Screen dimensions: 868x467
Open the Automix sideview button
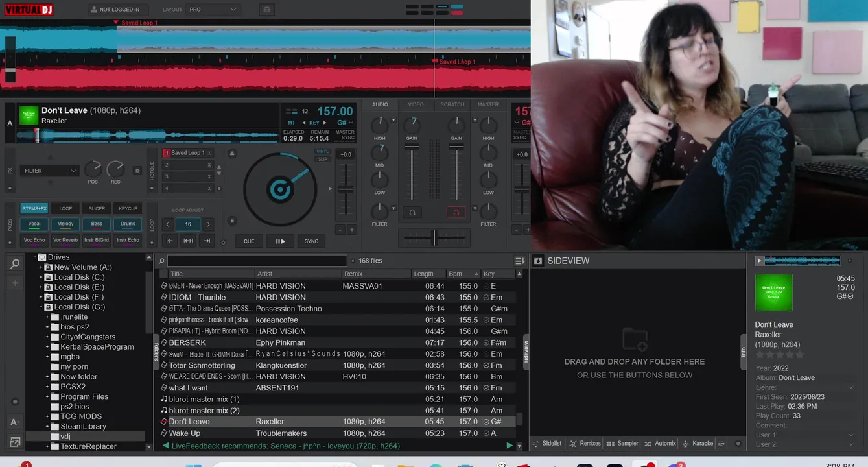point(660,444)
